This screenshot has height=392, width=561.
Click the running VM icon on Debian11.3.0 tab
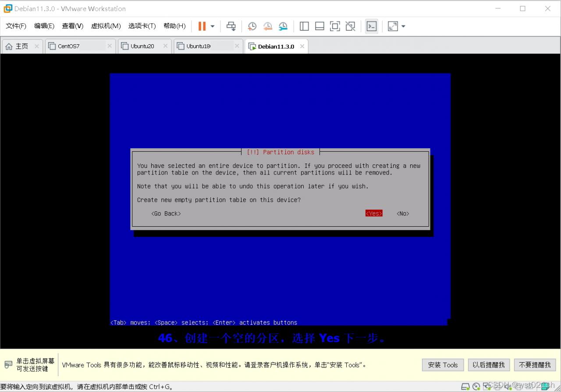pos(252,46)
